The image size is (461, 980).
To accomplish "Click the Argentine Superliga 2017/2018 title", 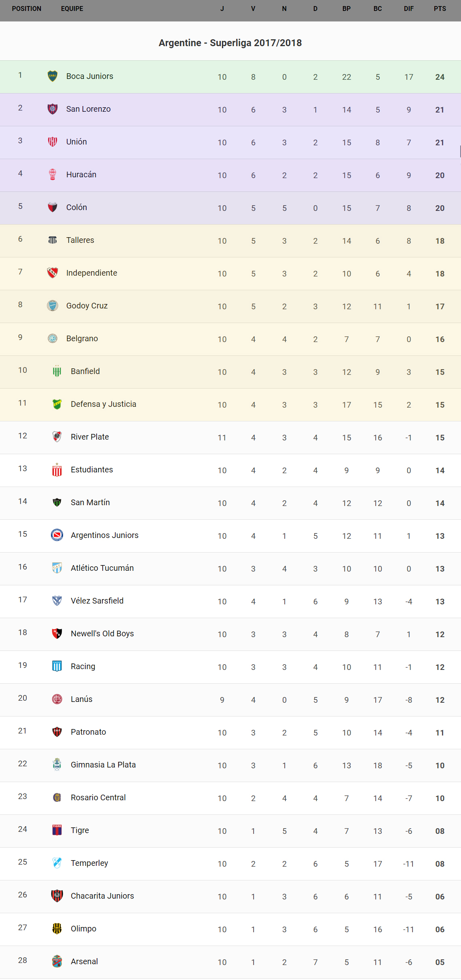I will coord(230,43).
